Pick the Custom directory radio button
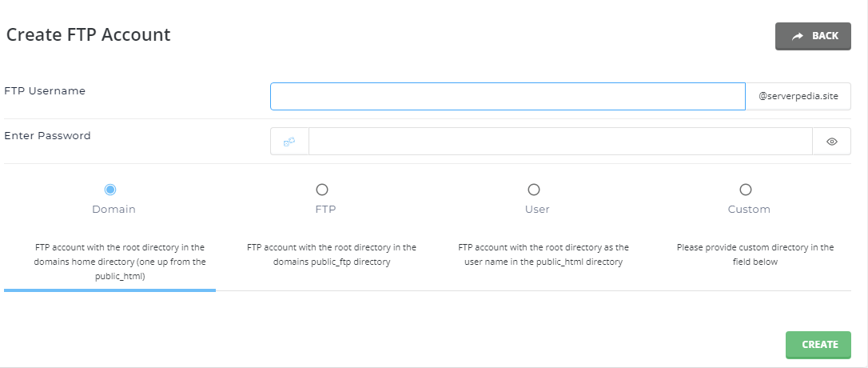Screen dimensions: 868x368 (x=746, y=190)
